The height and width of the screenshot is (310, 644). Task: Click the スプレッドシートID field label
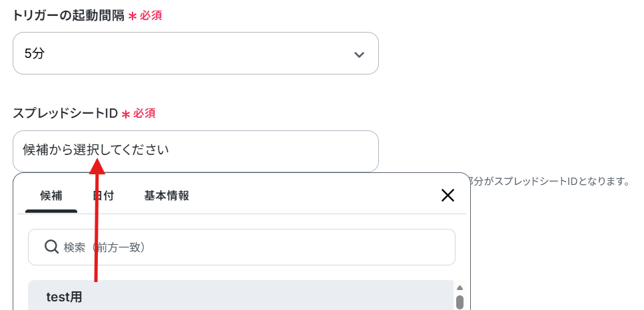(x=65, y=114)
